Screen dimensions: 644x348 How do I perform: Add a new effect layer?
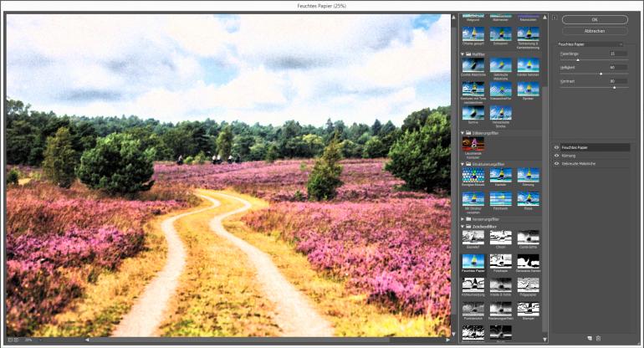tap(590, 339)
